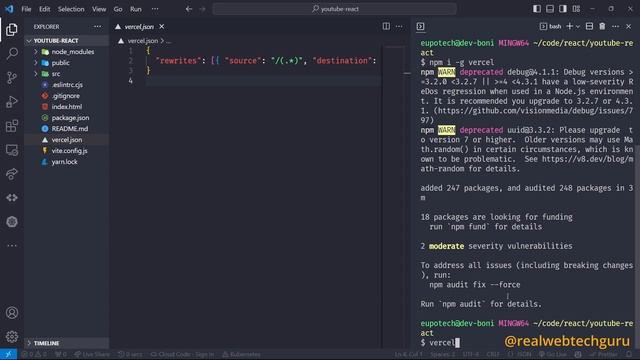640x360 pixels.
Task: Select the bash terminal label
Action: click(551, 27)
